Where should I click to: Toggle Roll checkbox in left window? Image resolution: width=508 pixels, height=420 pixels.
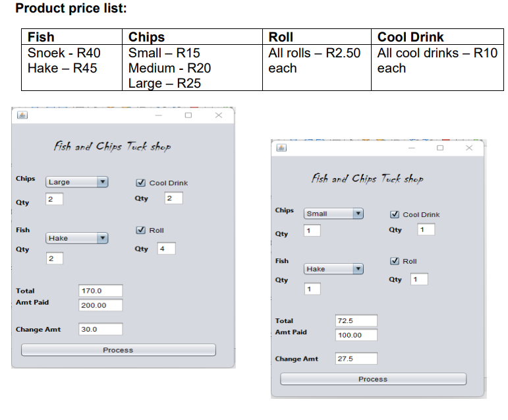(140, 230)
